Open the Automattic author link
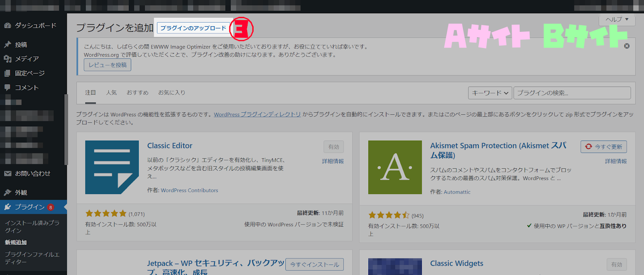This screenshot has height=275, width=644. pyautogui.click(x=457, y=192)
